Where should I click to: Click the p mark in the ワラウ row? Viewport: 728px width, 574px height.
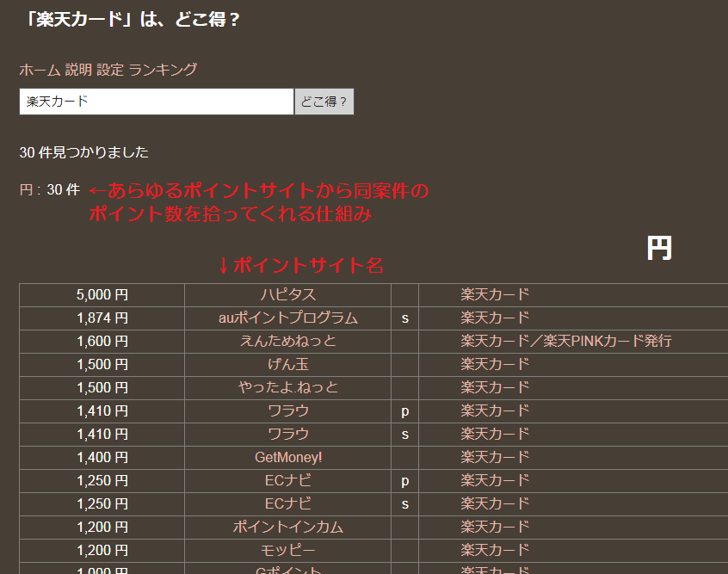[x=404, y=412]
